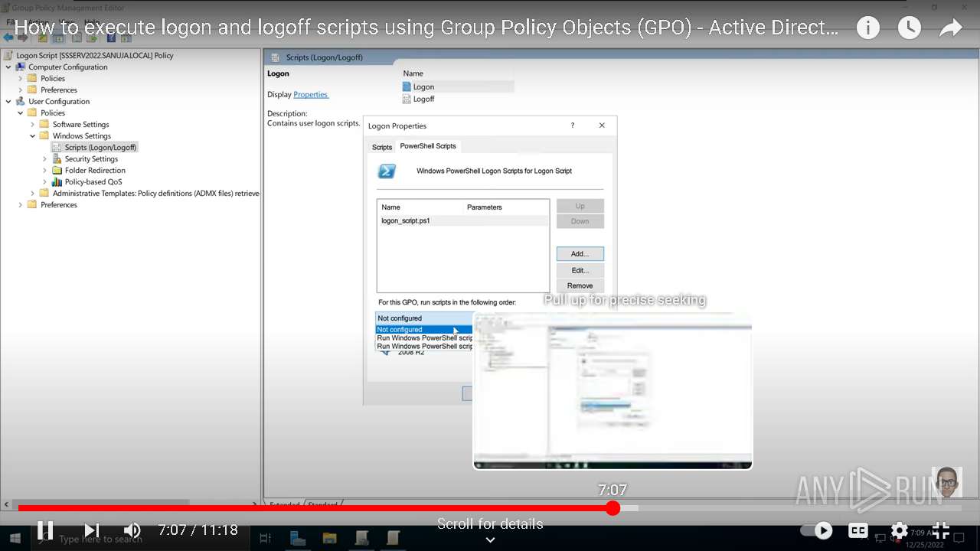Mute the video volume
980x551 pixels.
[132, 530]
